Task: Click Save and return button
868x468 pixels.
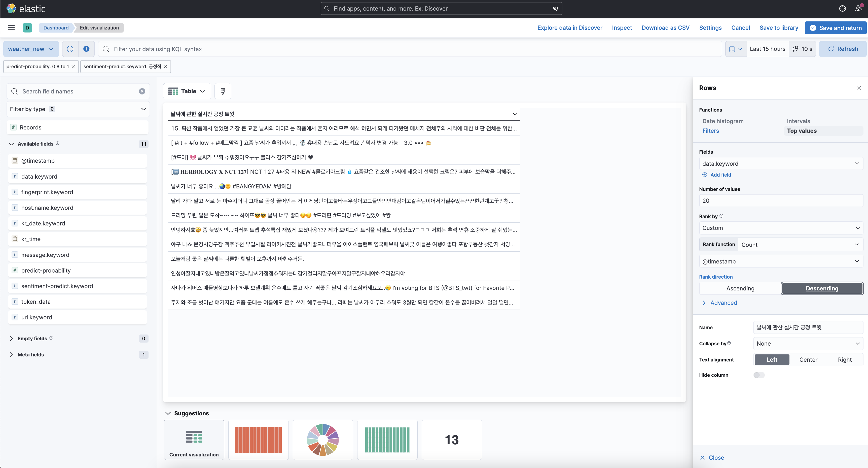Action: coord(835,28)
